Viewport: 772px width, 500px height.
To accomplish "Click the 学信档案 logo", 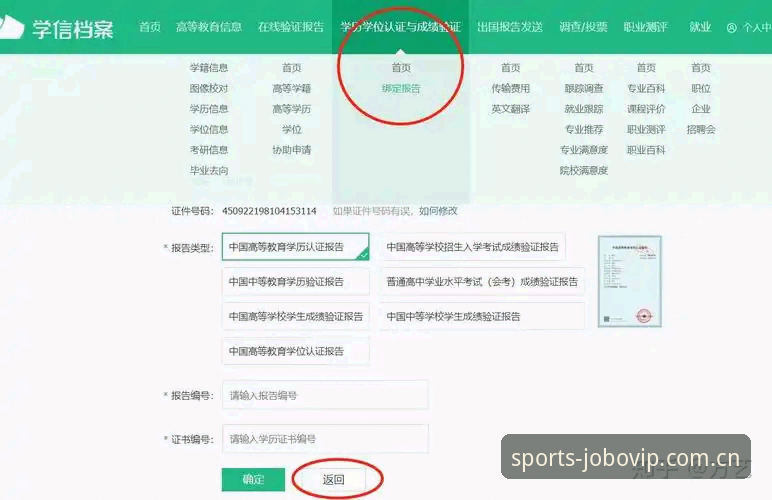I will 57,28.
